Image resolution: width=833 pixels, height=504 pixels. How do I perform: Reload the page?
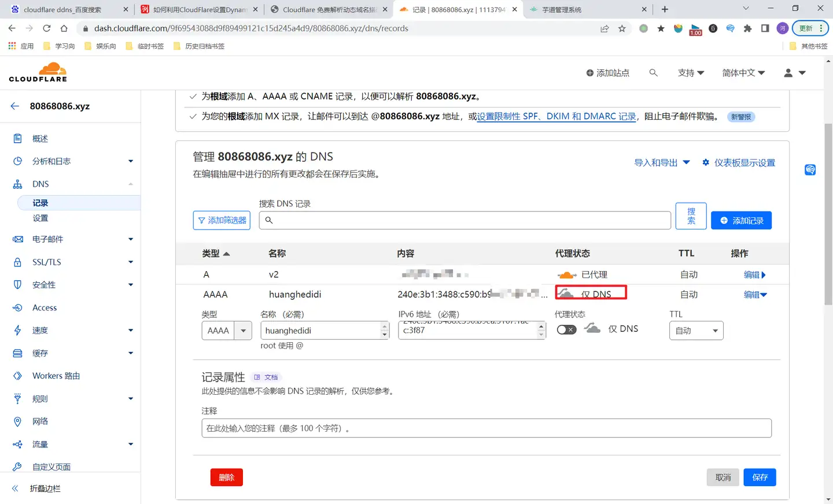[x=47, y=28]
